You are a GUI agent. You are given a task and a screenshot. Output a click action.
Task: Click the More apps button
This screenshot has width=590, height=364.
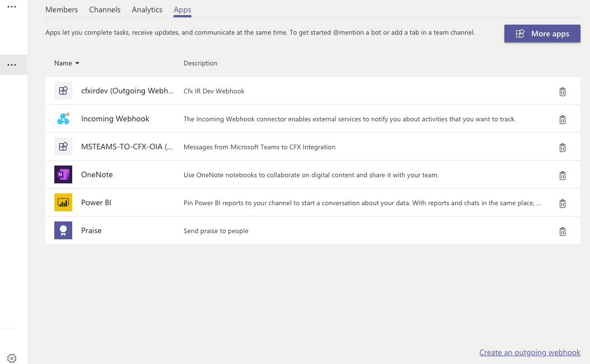(542, 34)
